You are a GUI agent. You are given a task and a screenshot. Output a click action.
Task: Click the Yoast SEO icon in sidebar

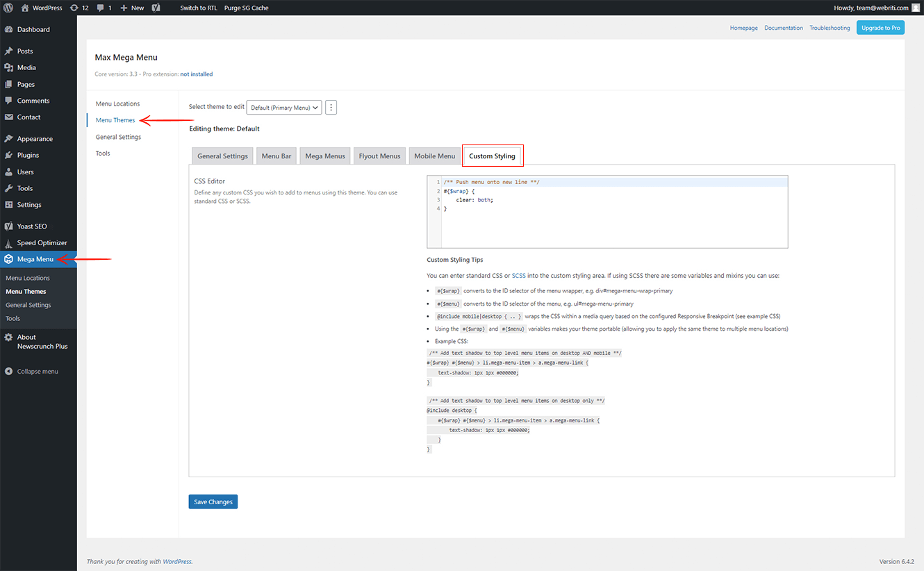(8, 226)
